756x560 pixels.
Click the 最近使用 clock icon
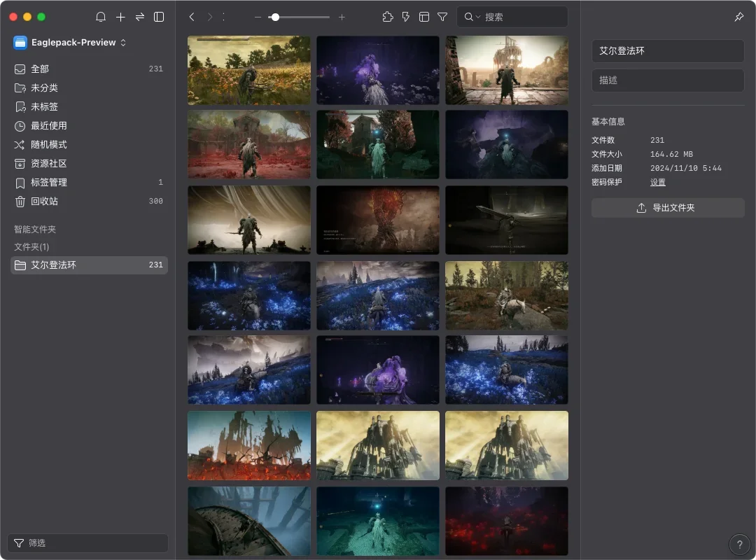(x=20, y=126)
